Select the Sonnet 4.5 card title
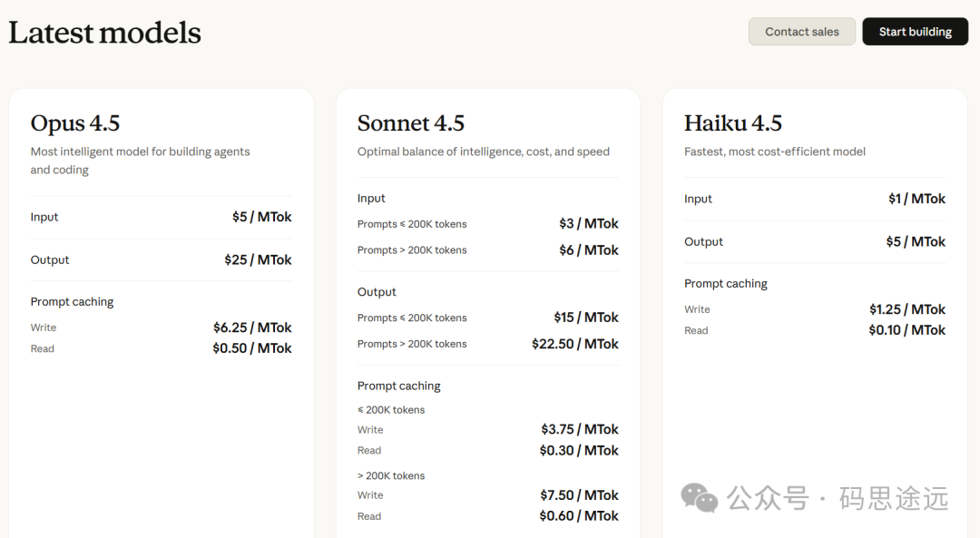This screenshot has height=538, width=980. 411,123
